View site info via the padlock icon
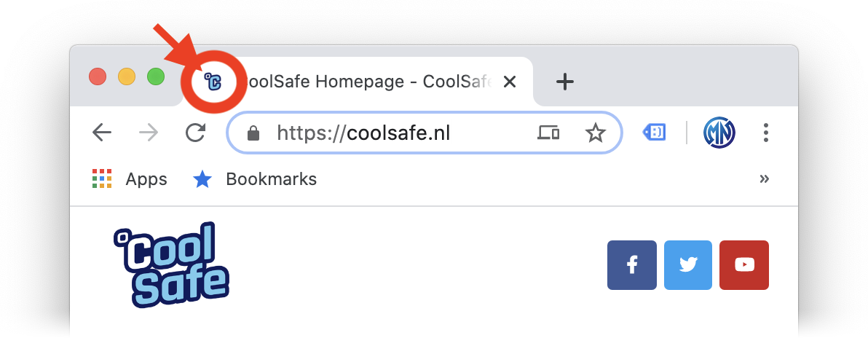This screenshot has width=868, height=338. pos(253,133)
